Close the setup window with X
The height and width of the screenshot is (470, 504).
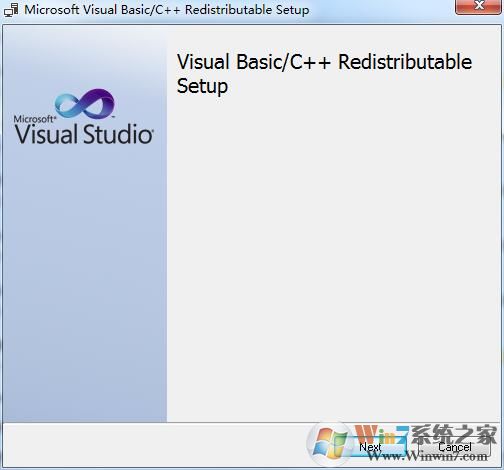pos(479,6)
